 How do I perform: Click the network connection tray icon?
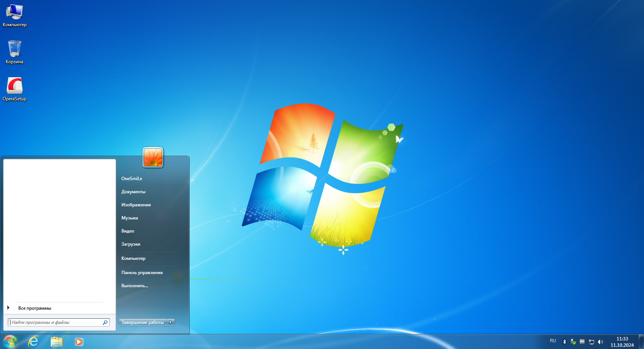(x=592, y=342)
